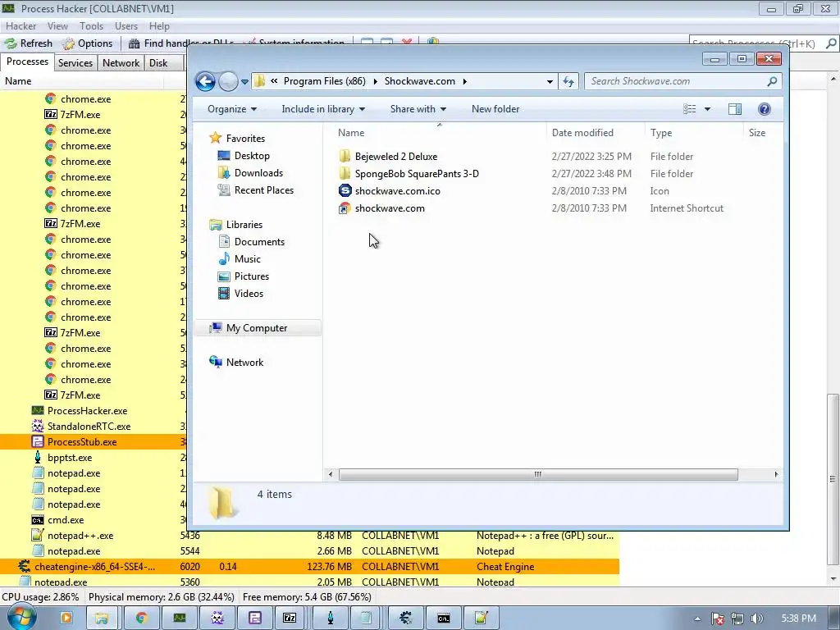Select notepad++.exe process row
840x630 pixels.
tap(309, 536)
